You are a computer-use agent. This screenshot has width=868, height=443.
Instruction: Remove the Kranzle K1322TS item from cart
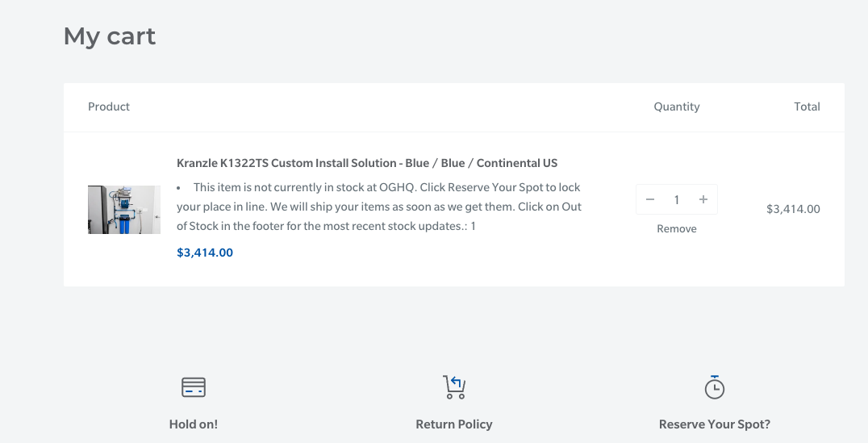676,229
